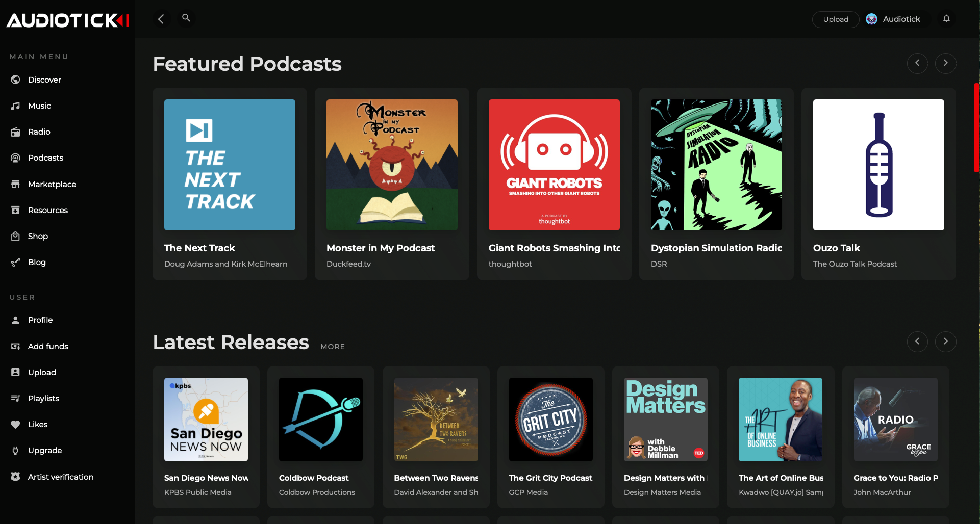The image size is (980, 524).
Task: Click the Likes heart icon
Action: [16, 425]
